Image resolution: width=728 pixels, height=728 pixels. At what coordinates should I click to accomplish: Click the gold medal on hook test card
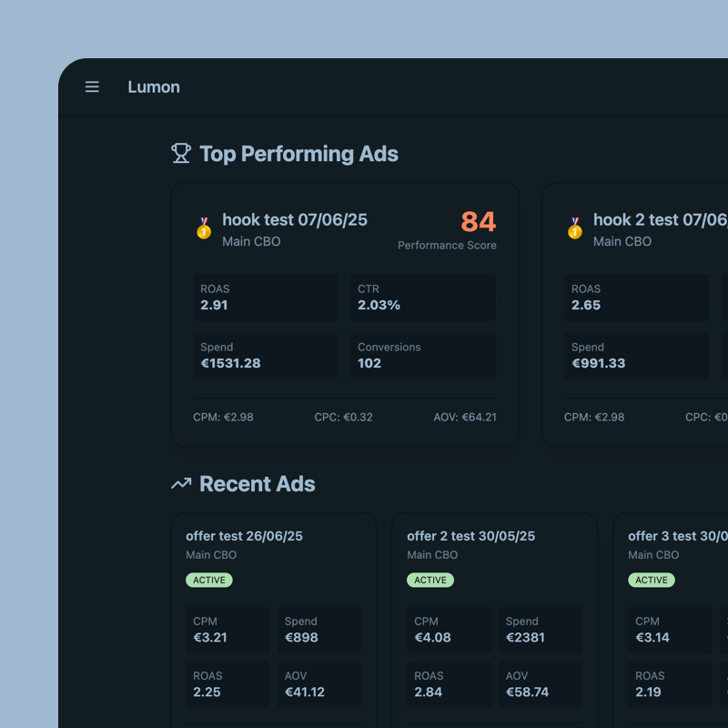point(204,228)
